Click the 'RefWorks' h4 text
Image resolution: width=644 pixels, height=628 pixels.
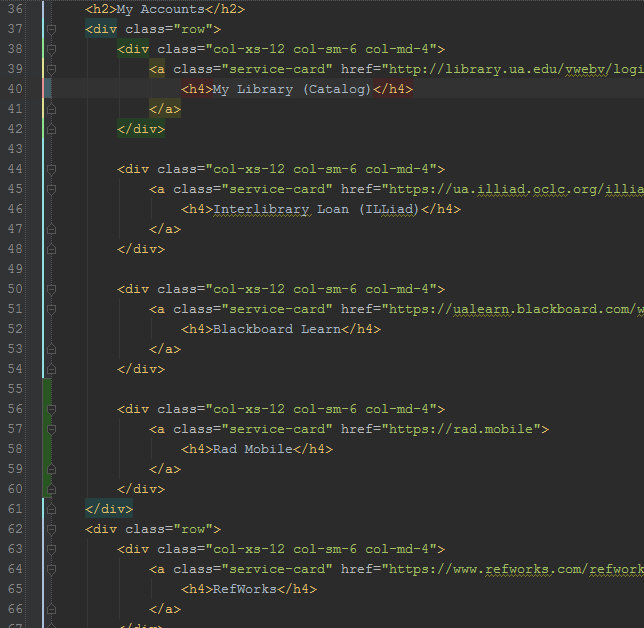pos(244,589)
